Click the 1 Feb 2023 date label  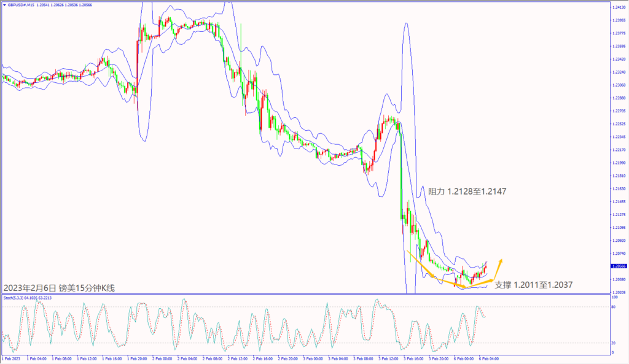tap(12, 357)
